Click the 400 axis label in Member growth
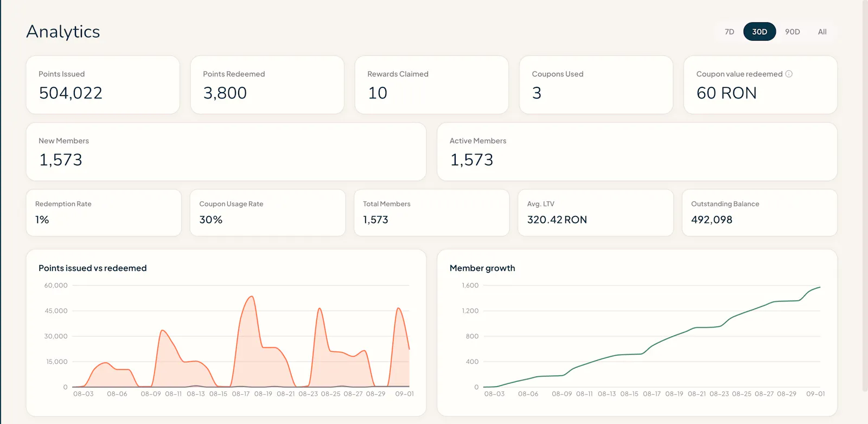Image resolution: width=868 pixels, height=424 pixels. (x=472, y=362)
